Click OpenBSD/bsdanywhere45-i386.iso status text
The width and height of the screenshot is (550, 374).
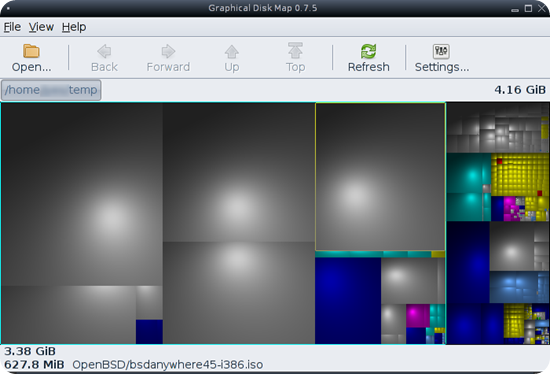168,365
